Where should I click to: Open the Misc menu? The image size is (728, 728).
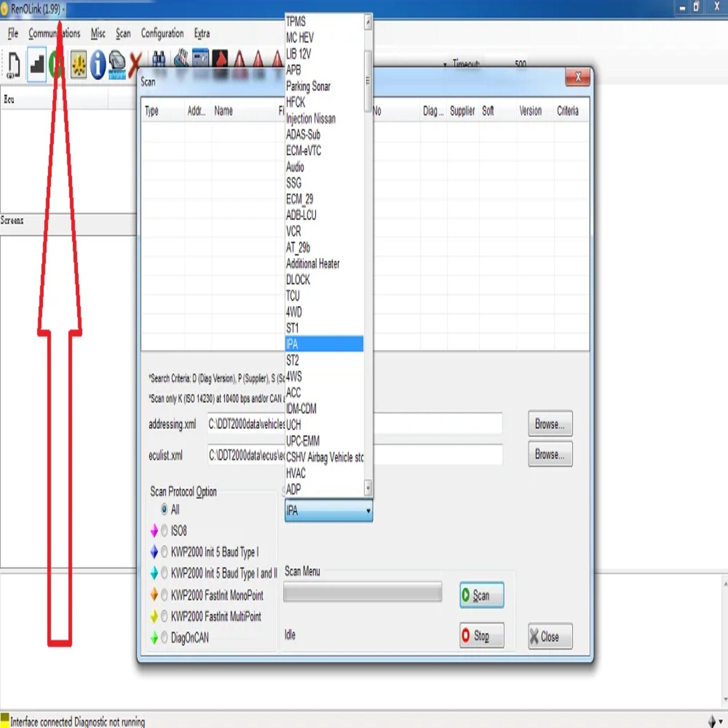tap(98, 33)
